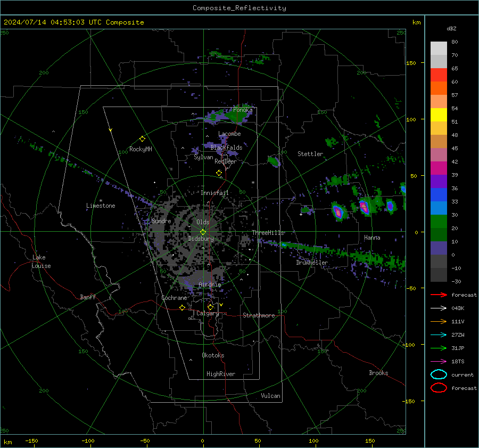This screenshot has width=479, height=448.
Task: Click the 2024/07/14 04:53:03 UTC timestamp
Action: 73,22
